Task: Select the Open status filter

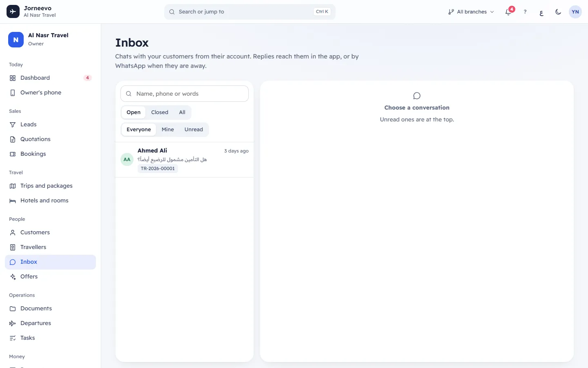Action: 134,112
